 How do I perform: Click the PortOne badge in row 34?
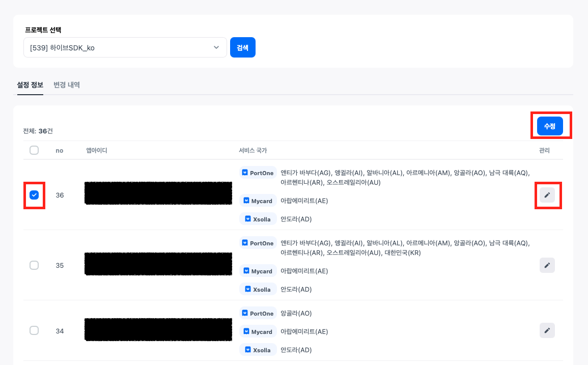[x=258, y=313]
